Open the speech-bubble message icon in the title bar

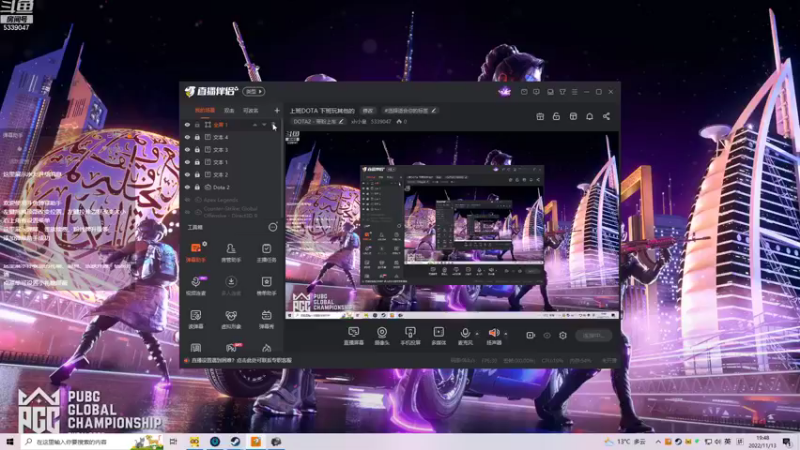coord(536,92)
